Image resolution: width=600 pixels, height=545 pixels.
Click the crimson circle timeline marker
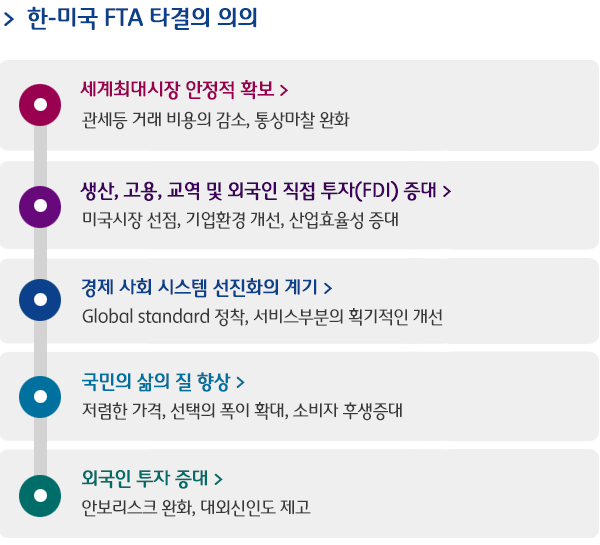coord(40,105)
